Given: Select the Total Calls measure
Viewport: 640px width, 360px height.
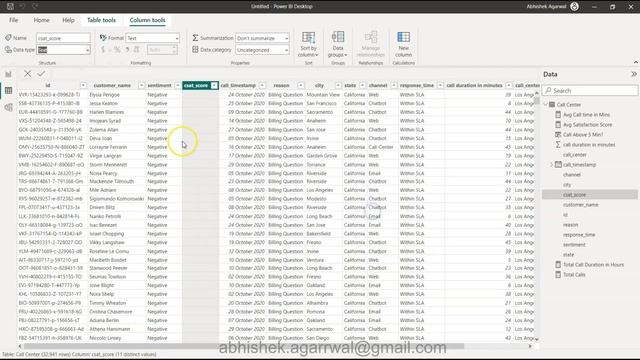Looking at the screenshot, I should coord(574,275).
